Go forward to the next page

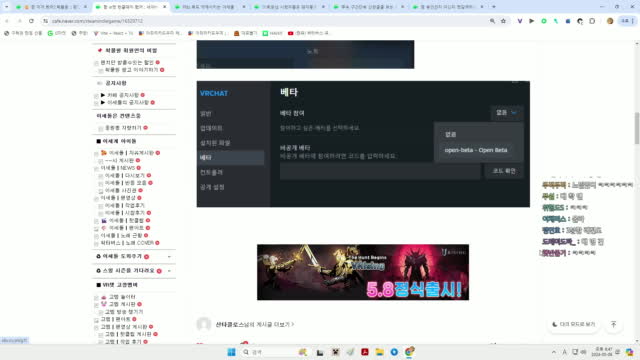(x=19, y=21)
